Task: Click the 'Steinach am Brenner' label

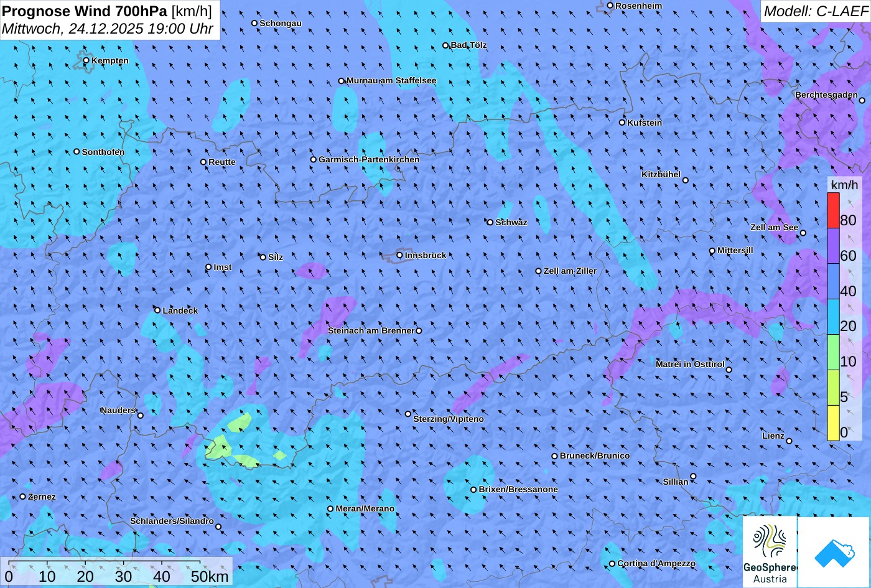Action: coord(371,330)
